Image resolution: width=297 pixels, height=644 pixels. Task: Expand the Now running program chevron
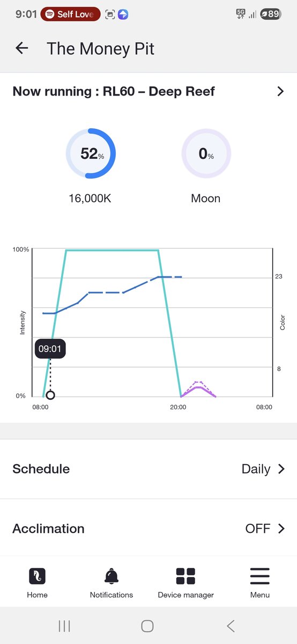point(280,91)
